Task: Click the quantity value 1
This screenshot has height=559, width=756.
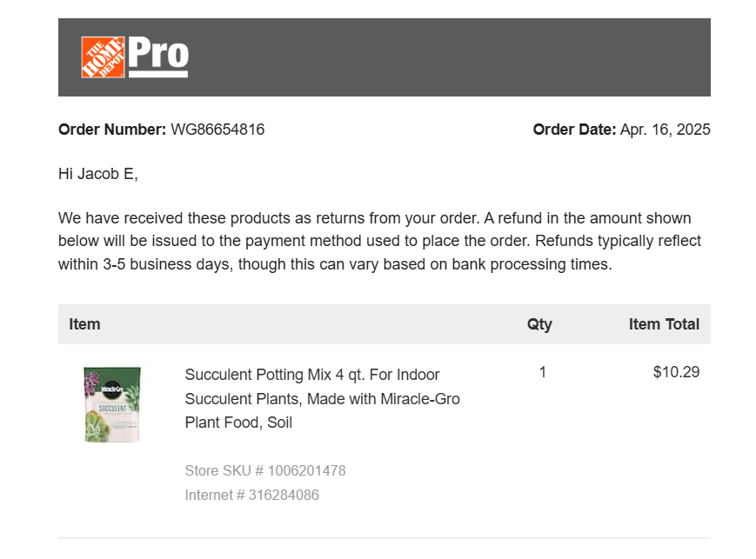Action: [543, 372]
